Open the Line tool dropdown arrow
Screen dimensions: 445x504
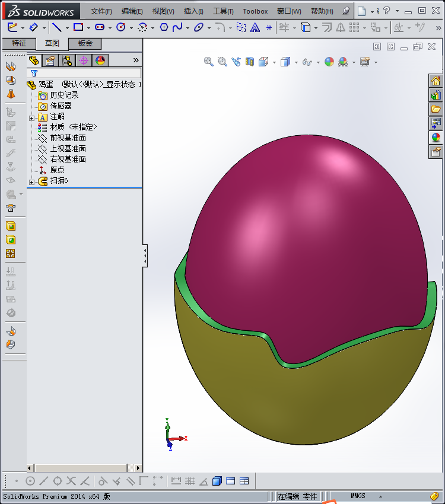click(67, 28)
